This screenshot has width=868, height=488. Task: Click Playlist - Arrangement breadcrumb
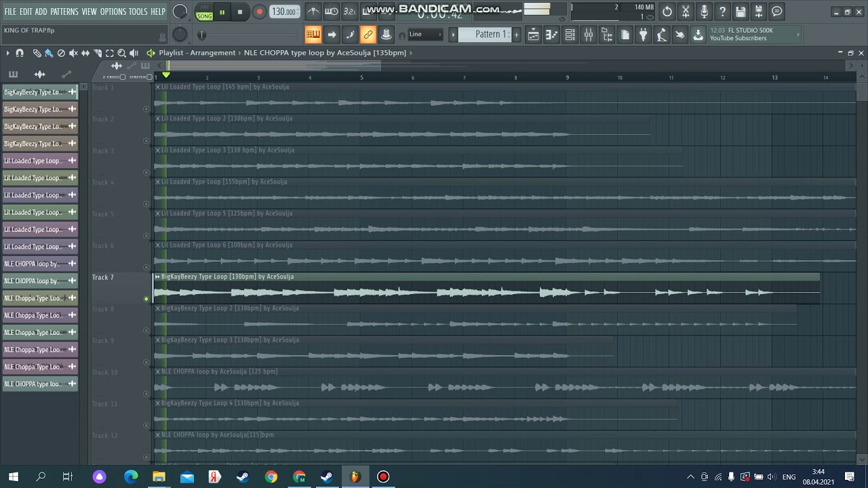coord(197,53)
